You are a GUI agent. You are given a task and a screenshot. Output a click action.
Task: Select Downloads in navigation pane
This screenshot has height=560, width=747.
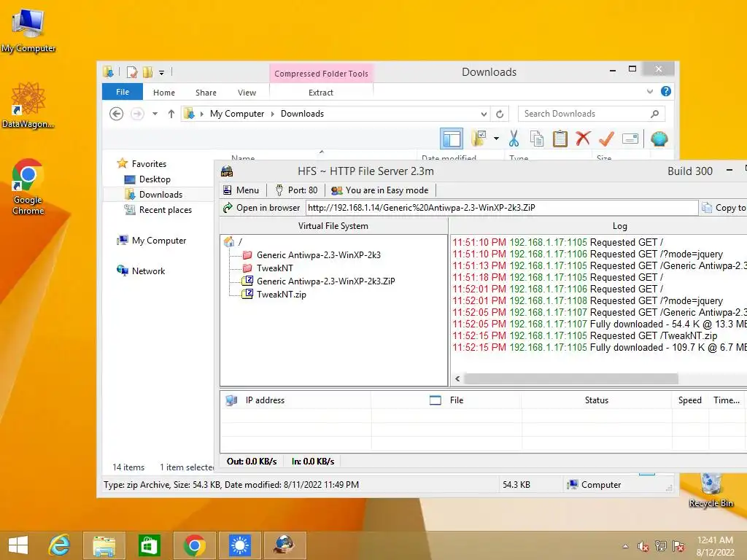pos(160,194)
